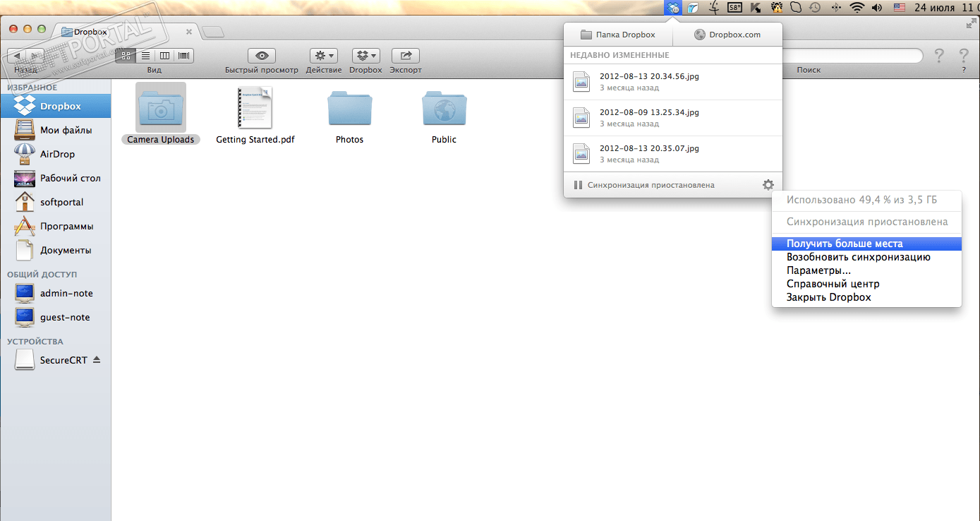Choose Получить больше места menu item
The height and width of the screenshot is (521, 980).
coord(867,244)
